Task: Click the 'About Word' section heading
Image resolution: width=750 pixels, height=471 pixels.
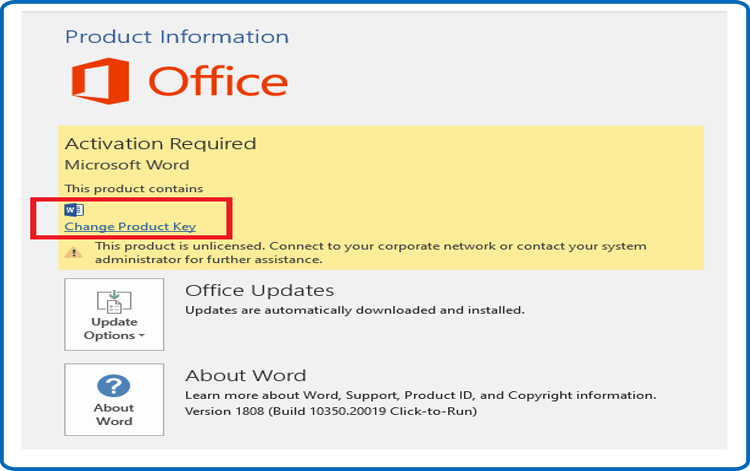Action: coord(246,375)
